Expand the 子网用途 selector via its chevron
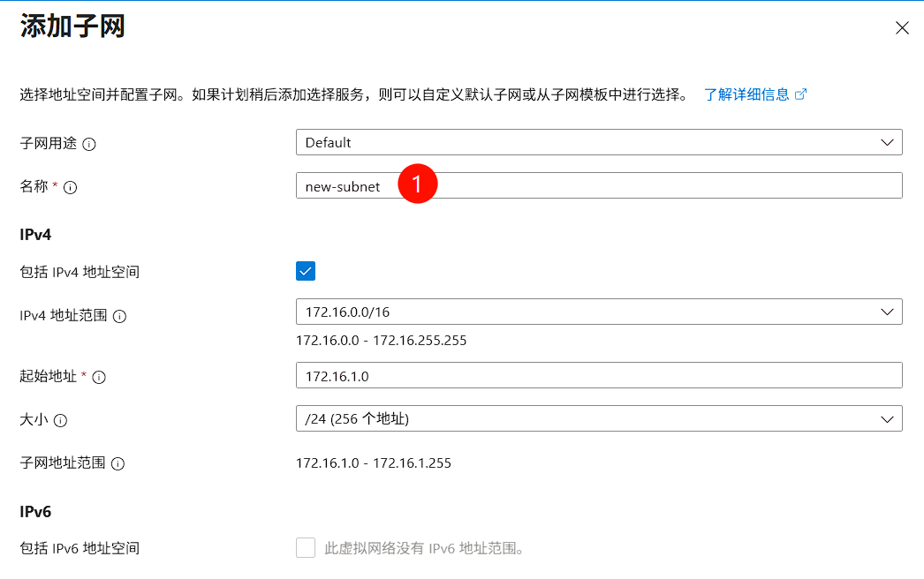Viewport: 924px width, 579px height. (888, 142)
